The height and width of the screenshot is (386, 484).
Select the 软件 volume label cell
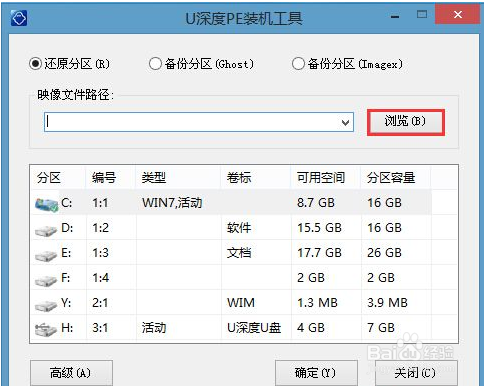[x=239, y=228]
